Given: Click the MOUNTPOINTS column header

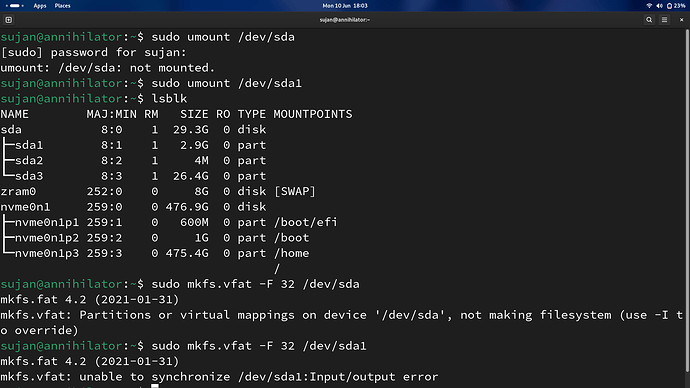Looking at the screenshot, I should click(x=313, y=114).
